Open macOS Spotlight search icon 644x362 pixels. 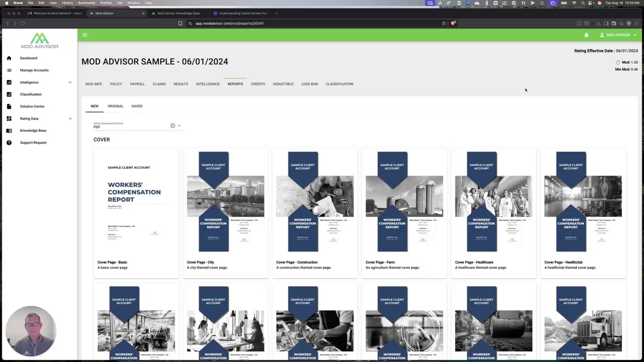coord(583,3)
